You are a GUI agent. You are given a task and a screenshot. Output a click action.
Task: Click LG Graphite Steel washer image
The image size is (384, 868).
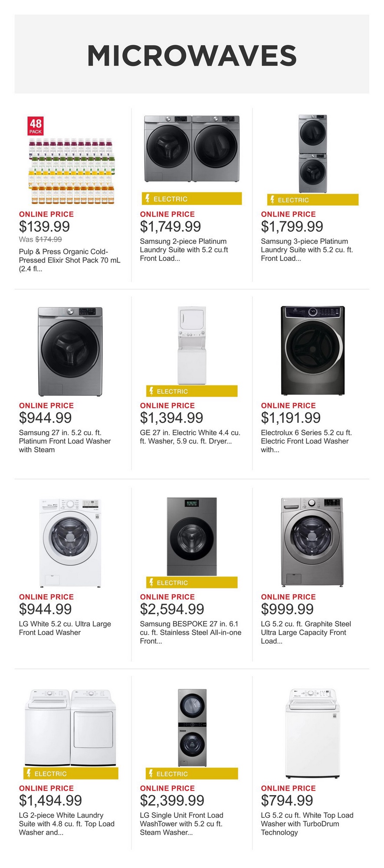click(x=312, y=542)
